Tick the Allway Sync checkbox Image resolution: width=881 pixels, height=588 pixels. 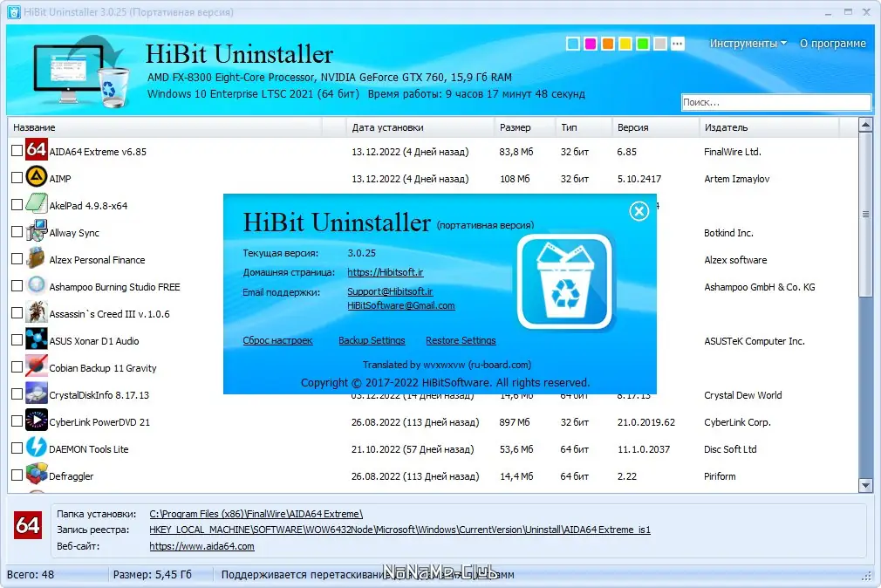[x=17, y=231]
